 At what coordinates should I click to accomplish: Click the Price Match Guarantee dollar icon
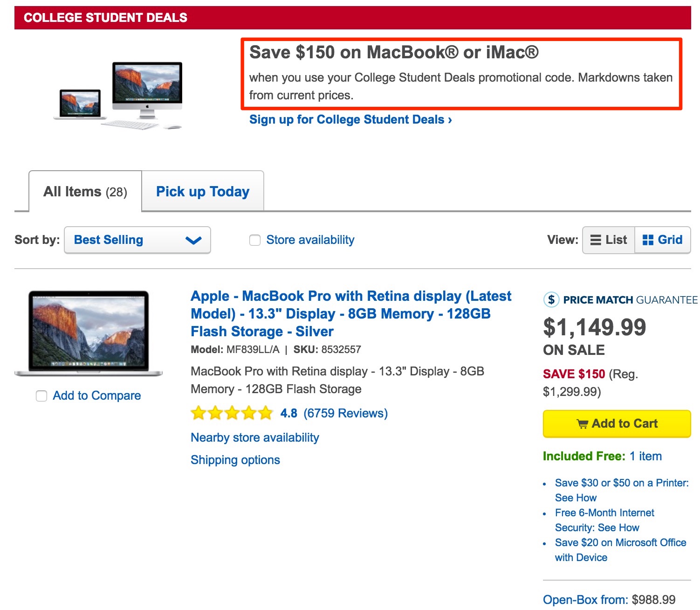(551, 299)
